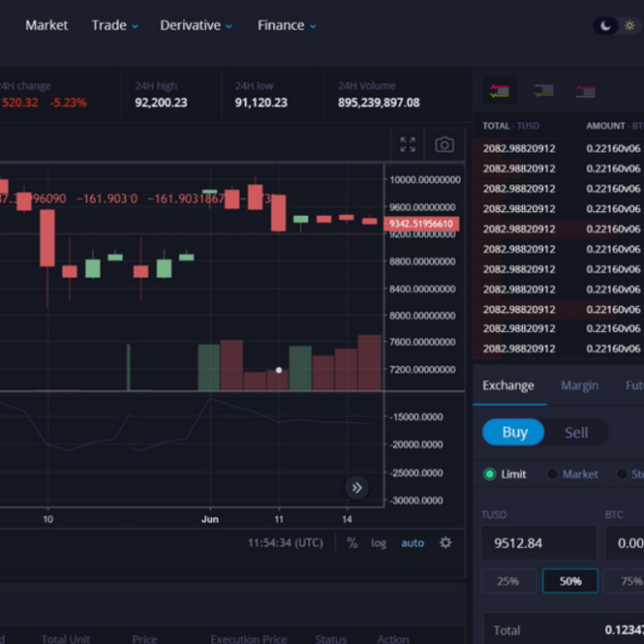
Task: Select the Limit order type
Action: [504, 475]
